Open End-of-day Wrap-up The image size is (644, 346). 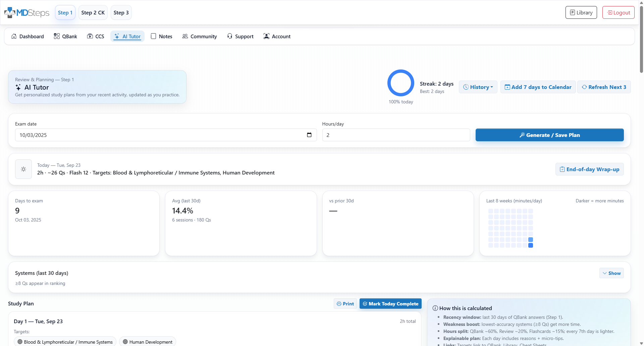(x=589, y=169)
